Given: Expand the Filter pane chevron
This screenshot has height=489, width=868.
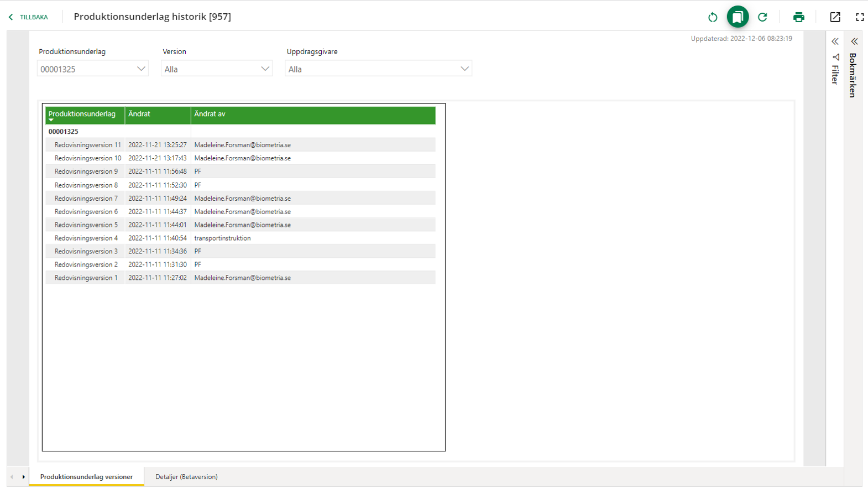Looking at the screenshot, I should pos(835,41).
